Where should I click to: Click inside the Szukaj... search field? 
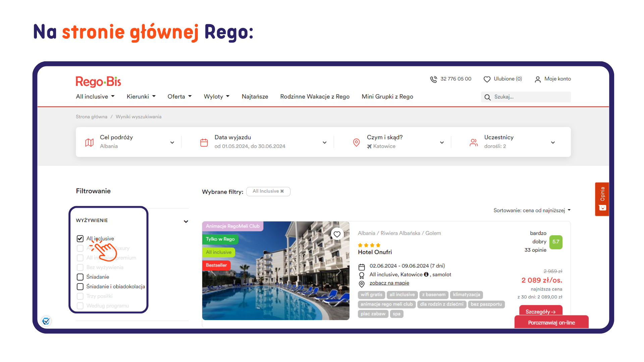pos(526,97)
